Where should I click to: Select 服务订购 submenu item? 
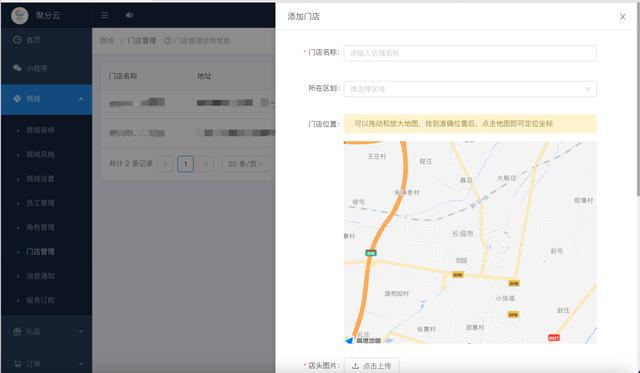click(x=40, y=300)
